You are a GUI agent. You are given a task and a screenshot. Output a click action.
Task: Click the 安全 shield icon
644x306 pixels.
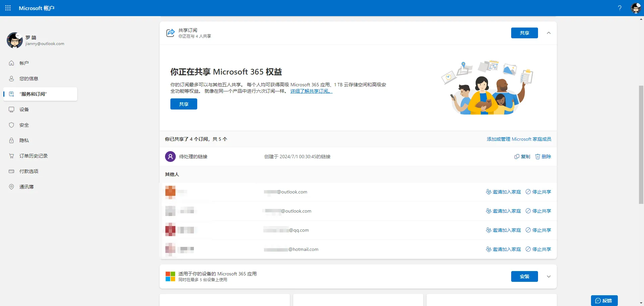11,125
